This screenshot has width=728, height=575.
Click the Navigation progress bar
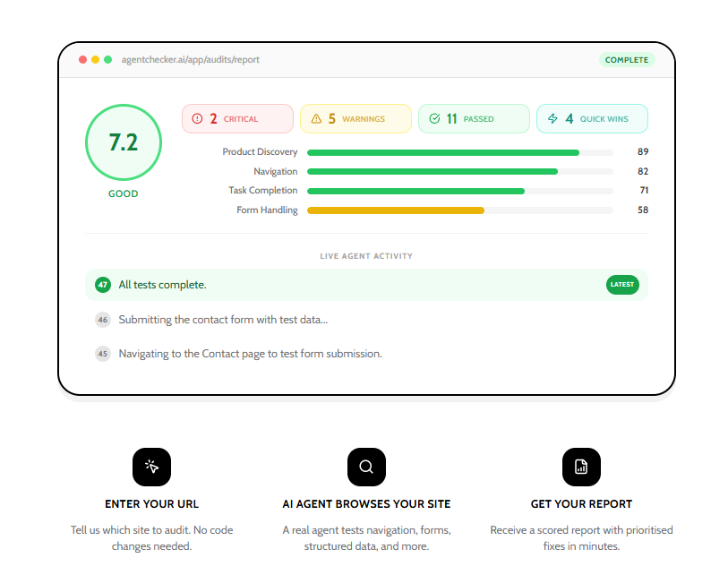tap(460, 172)
